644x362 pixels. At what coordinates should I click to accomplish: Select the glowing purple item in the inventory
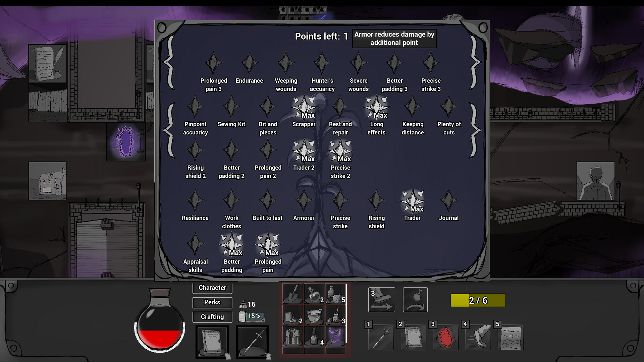(335, 336)
